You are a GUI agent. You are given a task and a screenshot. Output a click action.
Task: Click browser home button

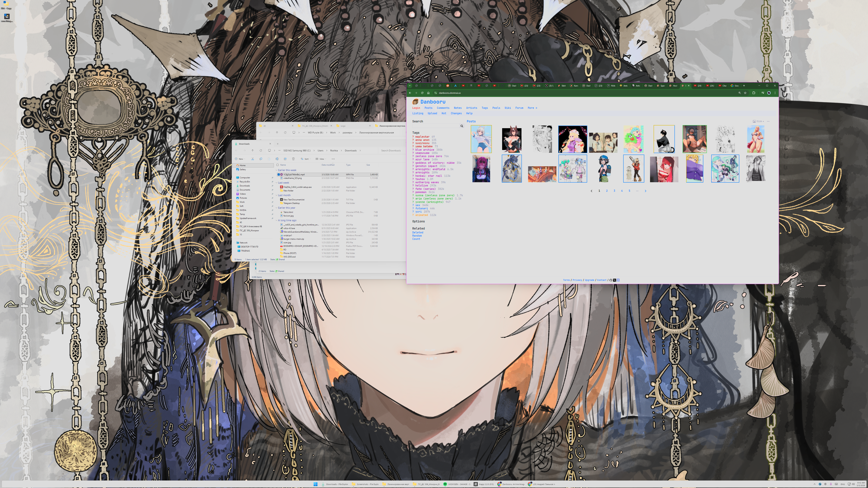428,93
